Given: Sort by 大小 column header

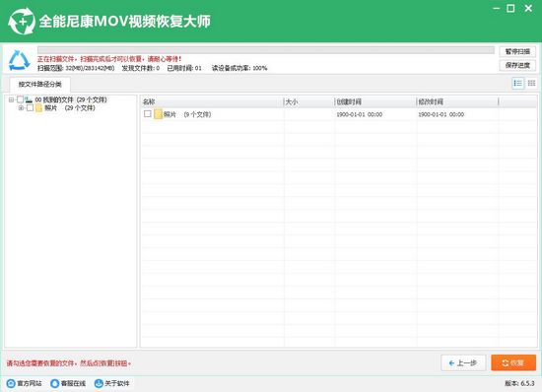Looking at the screenshot, I should (309, 101).
